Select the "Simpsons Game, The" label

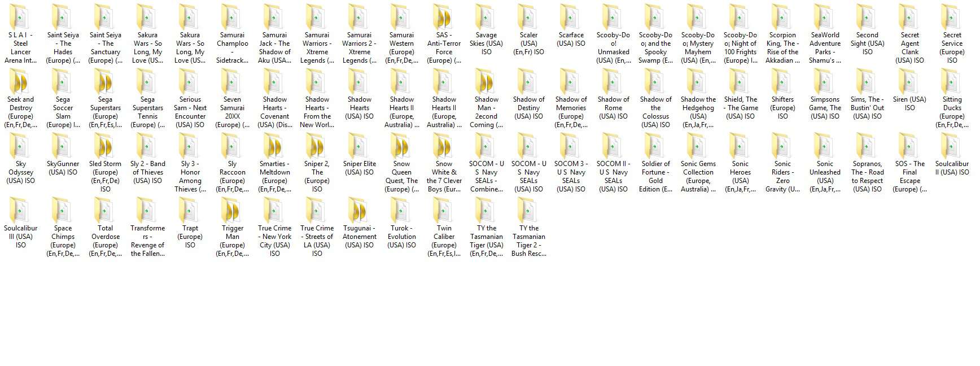coord(825,108)
